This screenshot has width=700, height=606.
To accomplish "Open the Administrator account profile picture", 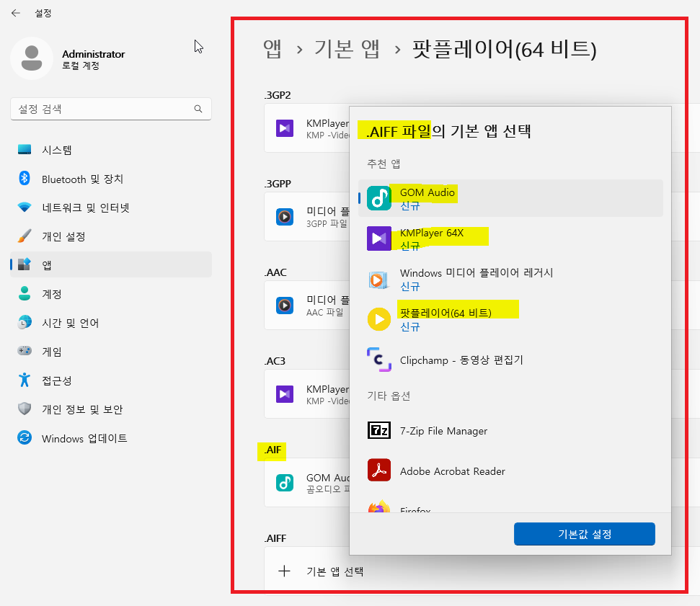I will [x=32, y=58].
